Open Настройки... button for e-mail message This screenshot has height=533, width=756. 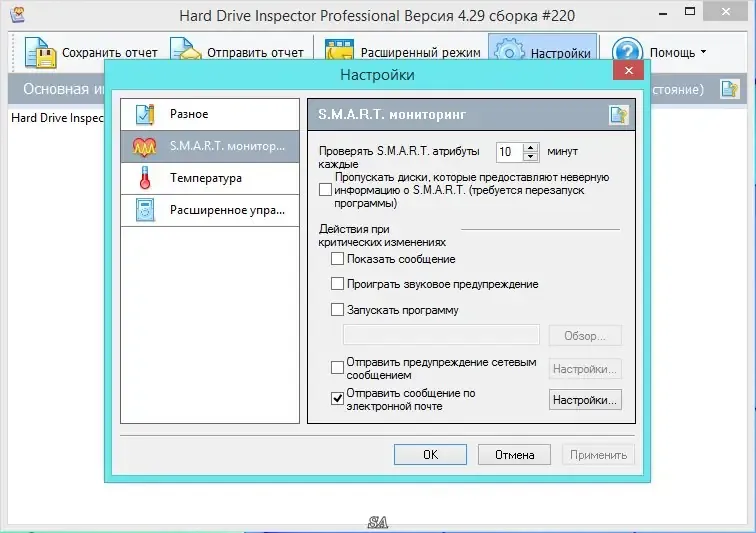point(585,400)
